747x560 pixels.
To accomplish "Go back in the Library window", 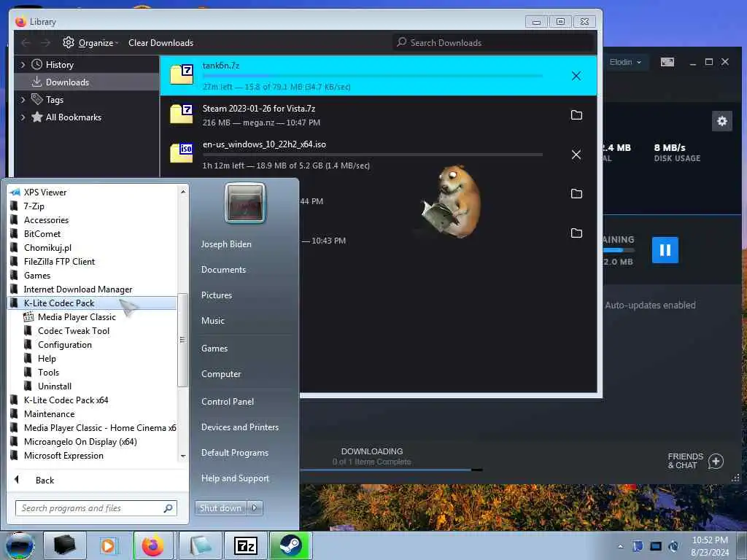I will [x=26, y=43].
